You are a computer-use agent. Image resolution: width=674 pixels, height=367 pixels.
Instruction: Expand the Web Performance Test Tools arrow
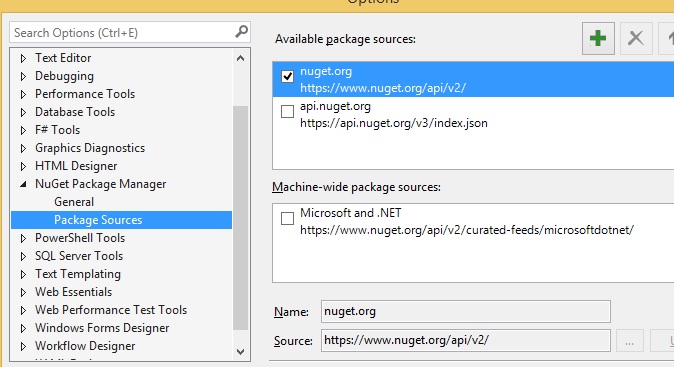(x=23, y=310)
